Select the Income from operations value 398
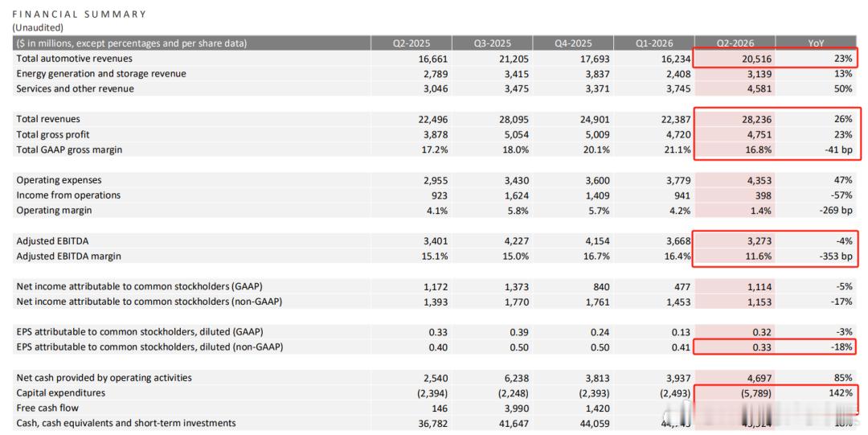Screen dimensions: 868x435 764,195
